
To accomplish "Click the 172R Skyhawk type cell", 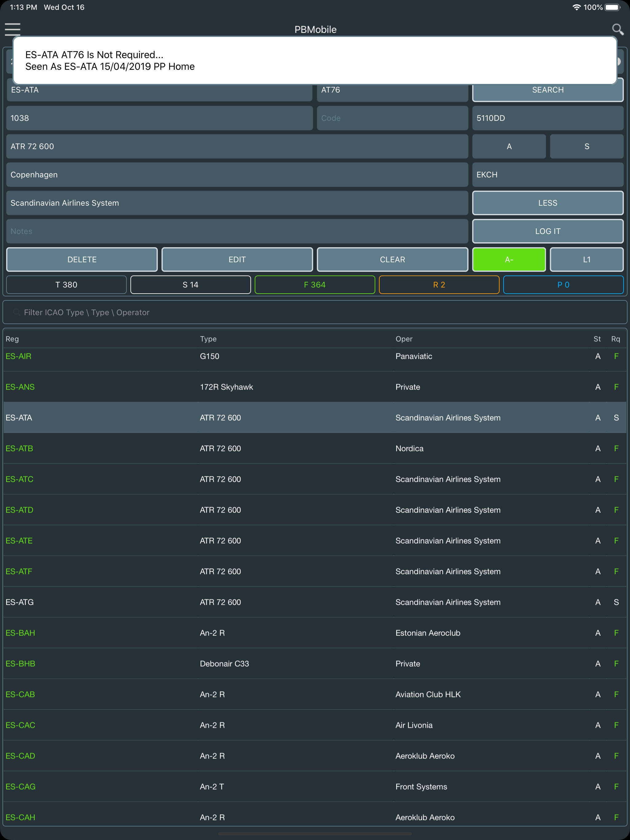I will coord(226,387).
